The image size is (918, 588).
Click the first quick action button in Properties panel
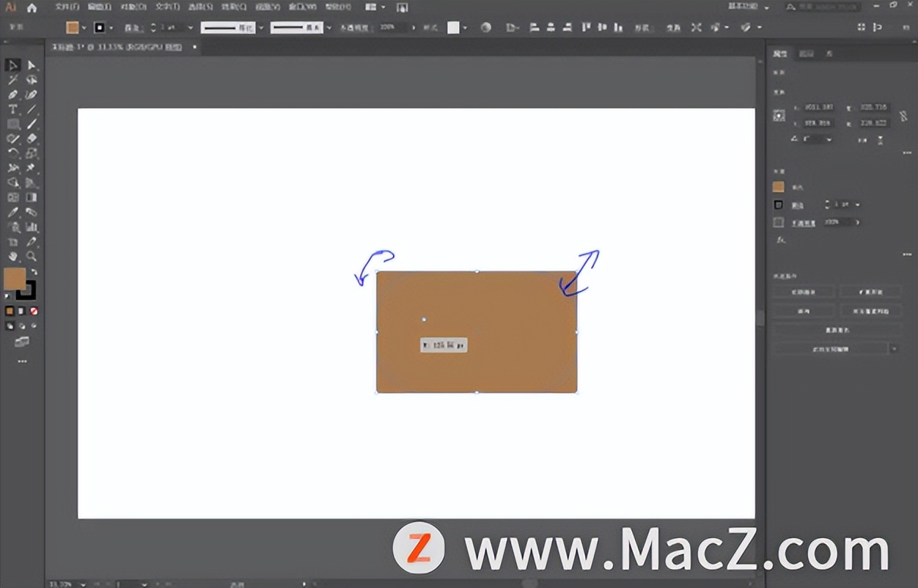(x=804, y=291)
